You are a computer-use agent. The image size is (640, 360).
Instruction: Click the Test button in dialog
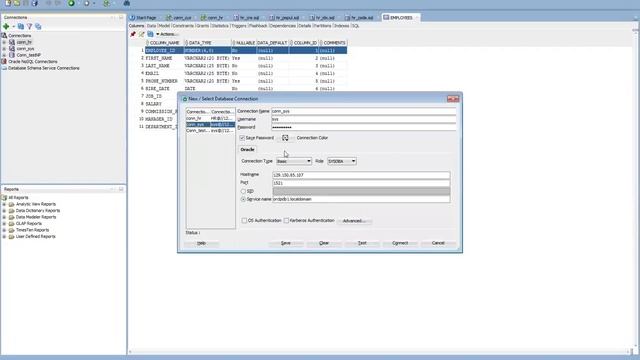click(x=362, y=243)
